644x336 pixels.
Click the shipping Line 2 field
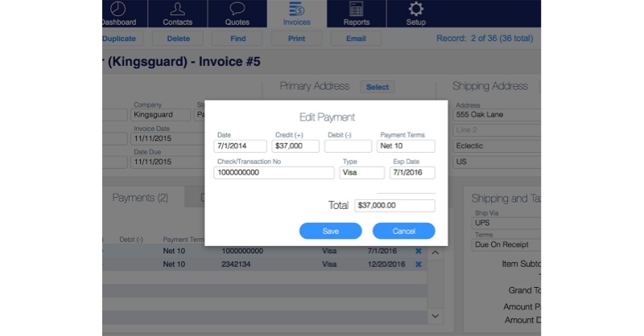click(x=497, y=130)
